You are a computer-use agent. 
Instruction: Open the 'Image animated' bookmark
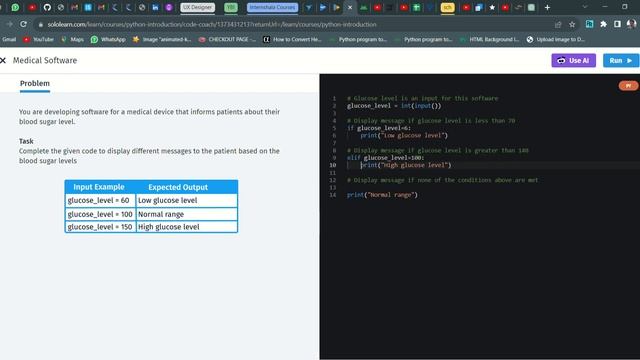click(x=162, y=40)
